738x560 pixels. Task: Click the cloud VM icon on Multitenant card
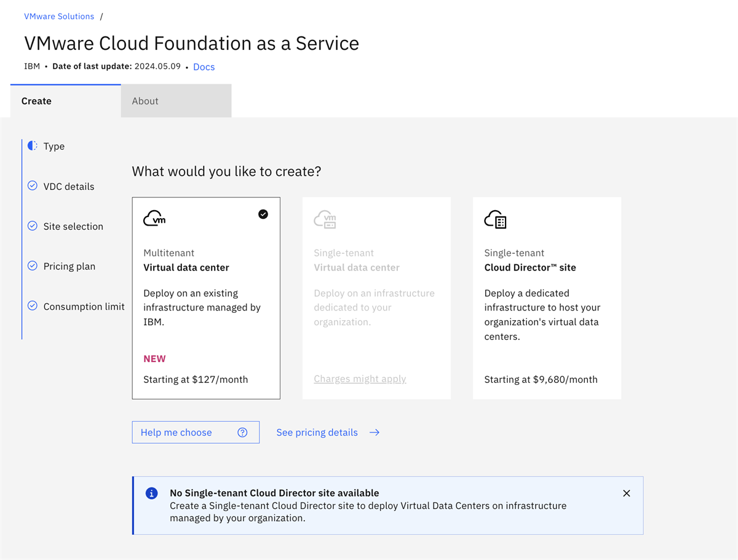tap(154, 218)
